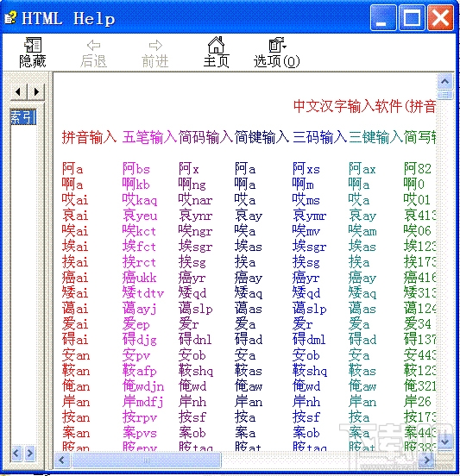The image size is (460, 476).
Task: Maximize the HTML Help window
Action: click(x=412, y=17)
